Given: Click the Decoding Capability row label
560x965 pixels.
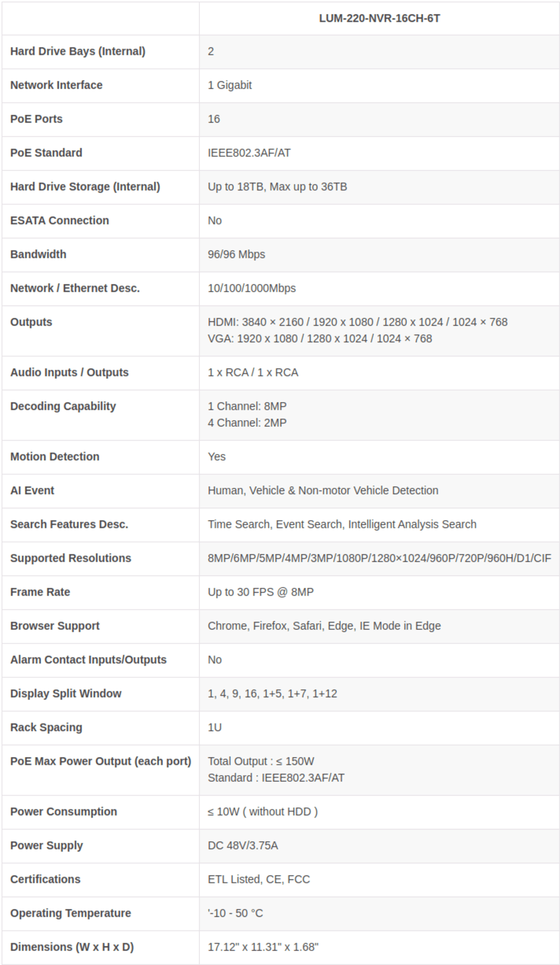Looking at the screenshot, I should pos(63,406).
